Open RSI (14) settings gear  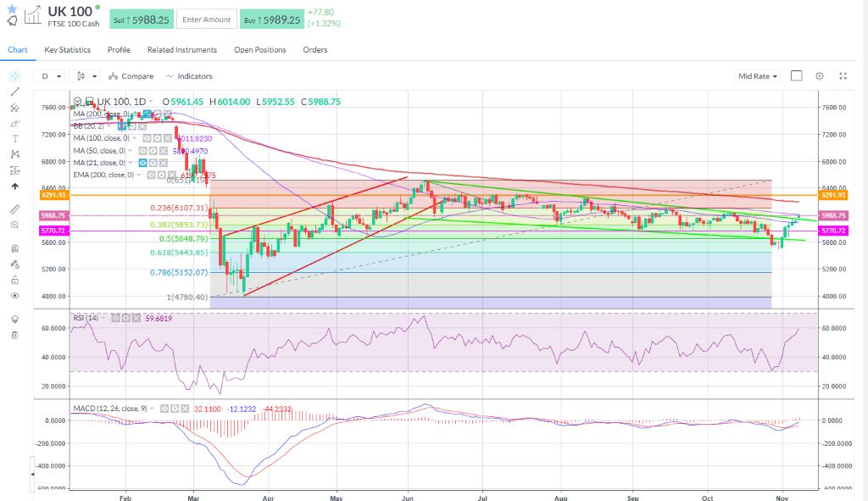(126, 318)
